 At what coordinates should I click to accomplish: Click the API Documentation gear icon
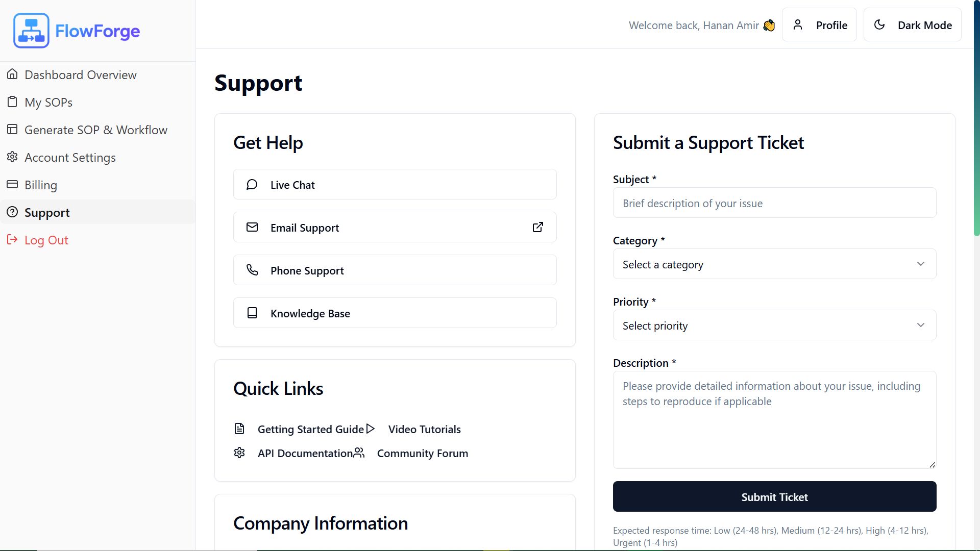click(239, 453)
